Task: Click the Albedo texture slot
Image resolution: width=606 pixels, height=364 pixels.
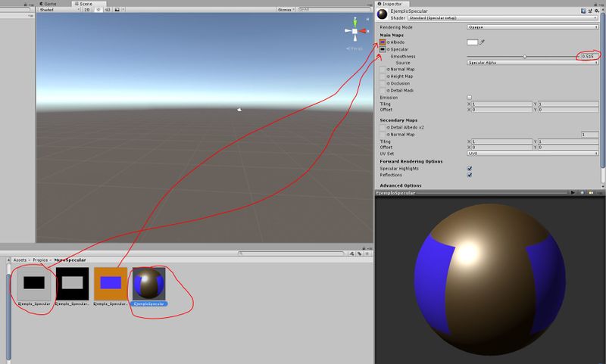Action: click(x=383, y=42)
